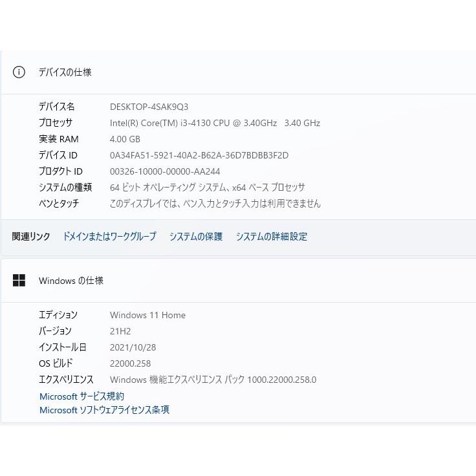Click the OS build value 22000.258
Screen dimensions: 476x476
130,363
